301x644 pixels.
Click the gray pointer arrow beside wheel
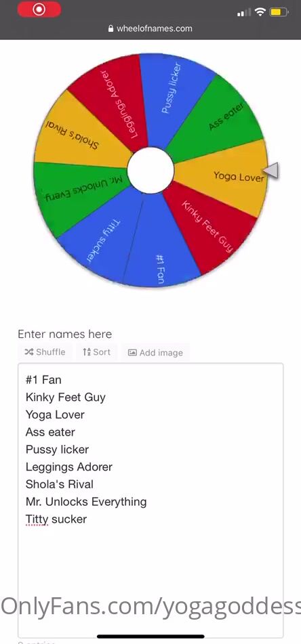click(270, 170)
